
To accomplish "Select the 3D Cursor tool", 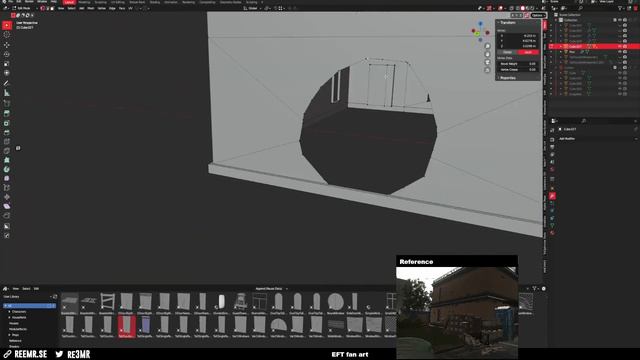I will pyautogui.click(x=7, y=35).
